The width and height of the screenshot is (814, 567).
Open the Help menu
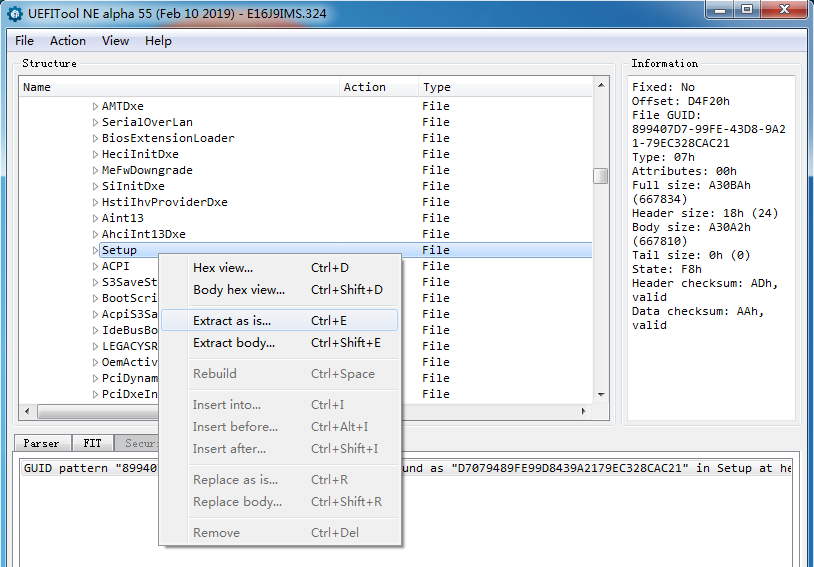tap(158, 41)
